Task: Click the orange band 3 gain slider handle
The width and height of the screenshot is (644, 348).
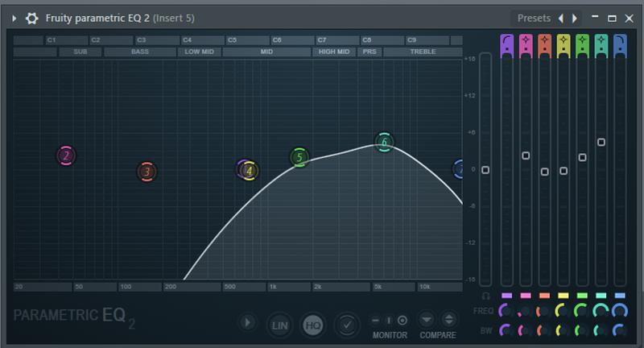Action: pyautogui.click(x=545, y=172)
